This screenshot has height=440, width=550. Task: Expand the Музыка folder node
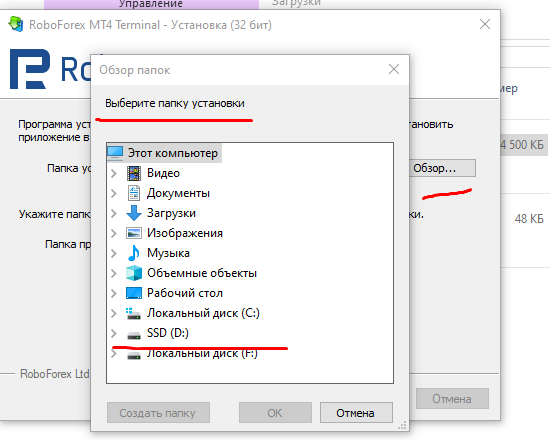point(114,253)
